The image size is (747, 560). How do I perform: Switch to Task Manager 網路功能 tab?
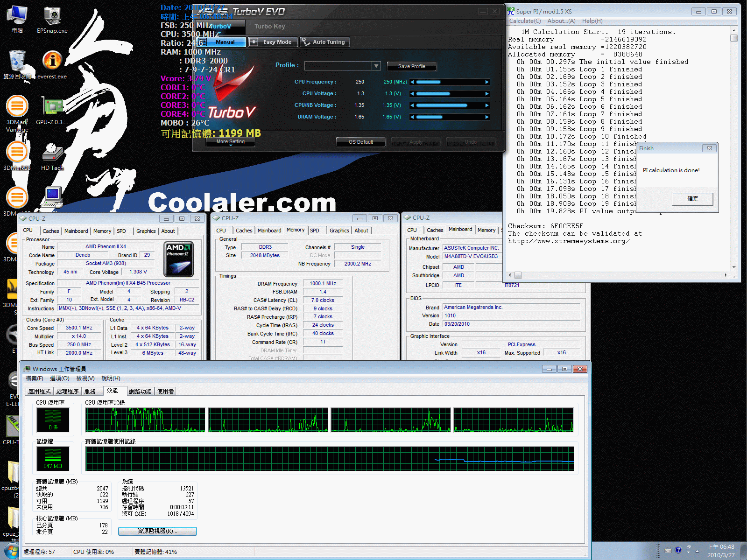coord(140,392)
